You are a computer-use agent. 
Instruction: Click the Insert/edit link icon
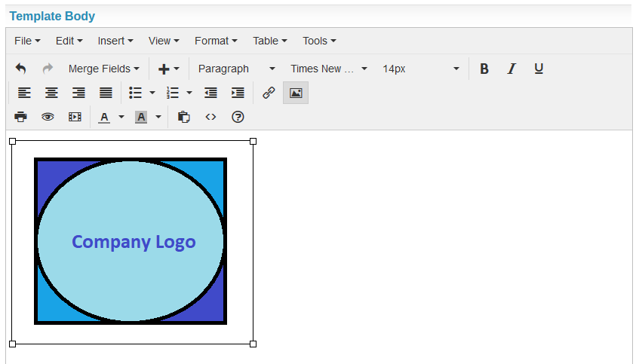pos(269,93)
